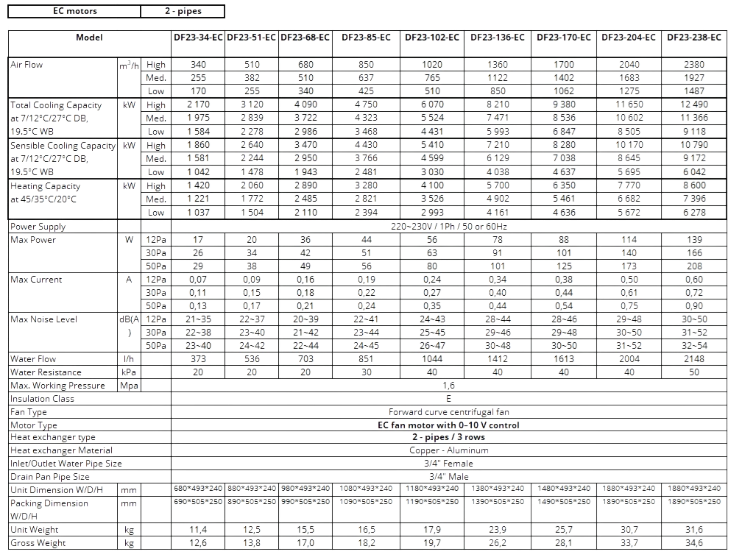
Task: Select the "Copper - Aluminum" material value
Action: (x=448, y=450)
